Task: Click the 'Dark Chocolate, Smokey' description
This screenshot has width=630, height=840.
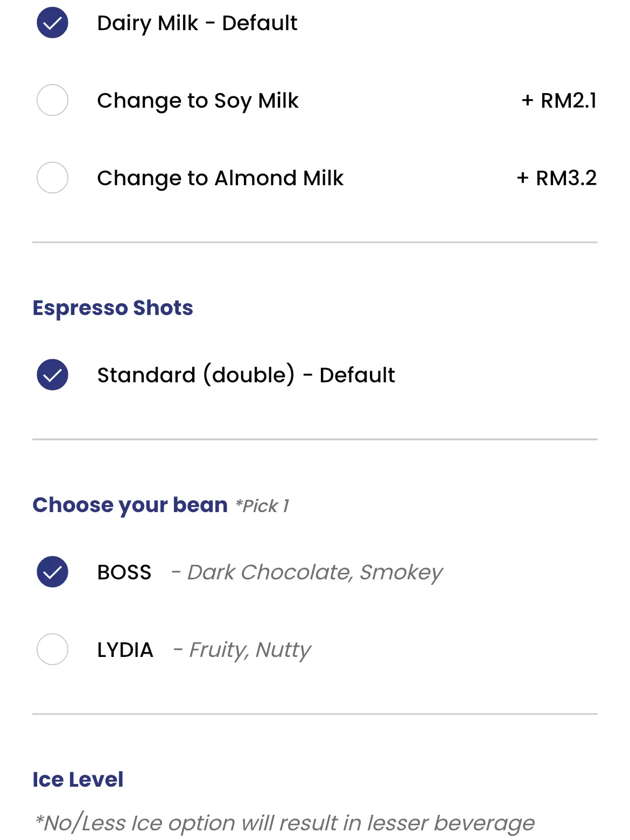Action: pyautogui.click(x=314, y=572)
